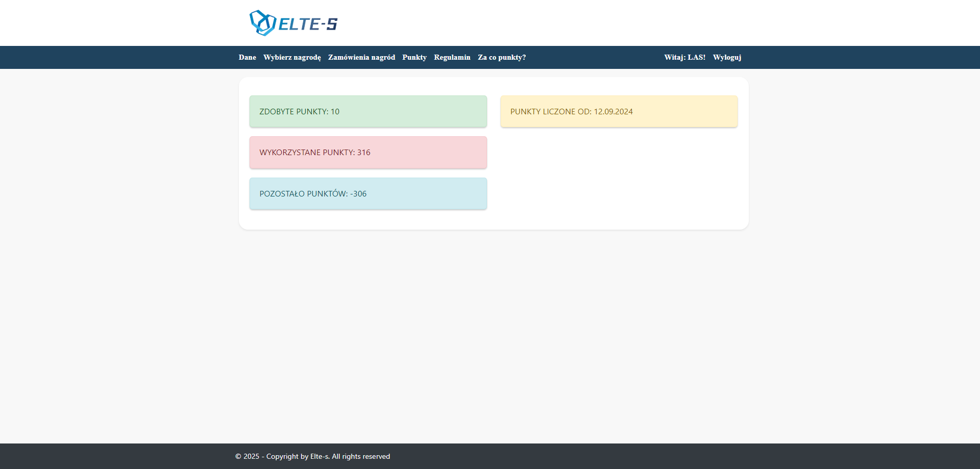Open the Regulamin page

coord(452,57)
